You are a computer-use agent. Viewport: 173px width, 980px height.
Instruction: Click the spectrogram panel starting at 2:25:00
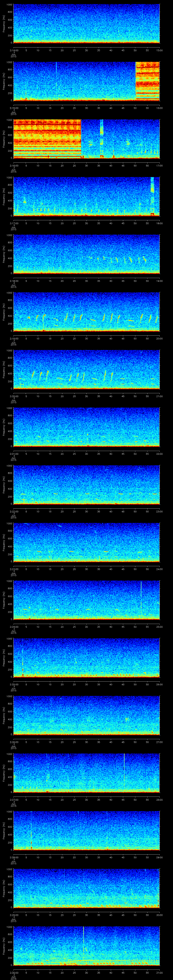[86, 658]
